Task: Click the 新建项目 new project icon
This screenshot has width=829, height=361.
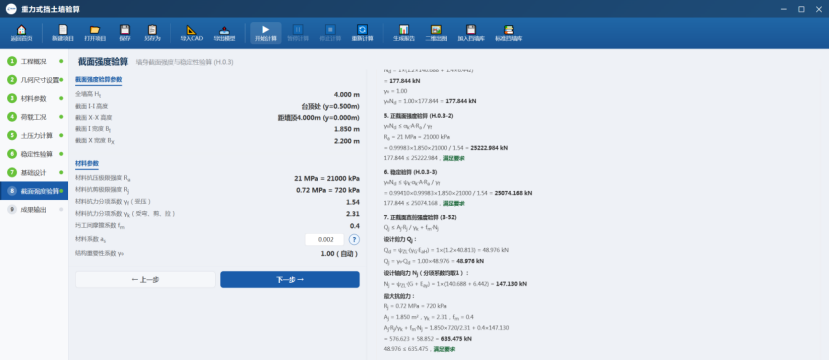Action: pos(63,30)
